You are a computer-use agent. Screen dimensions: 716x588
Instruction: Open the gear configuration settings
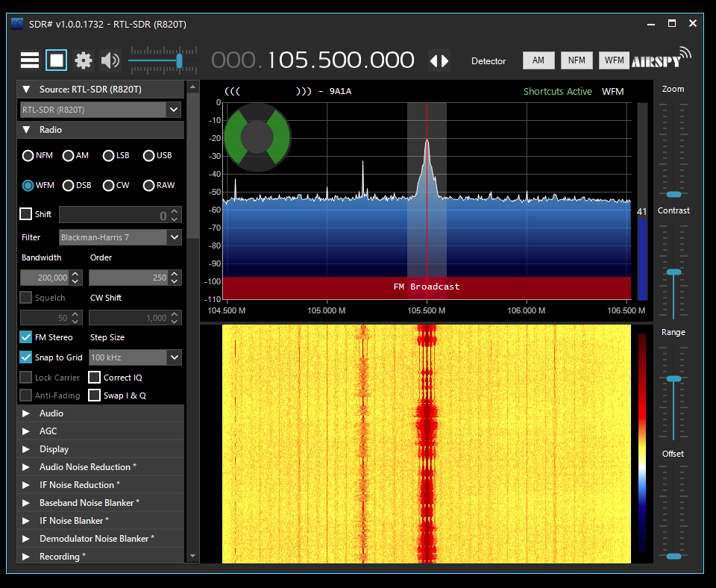(83, 60)
